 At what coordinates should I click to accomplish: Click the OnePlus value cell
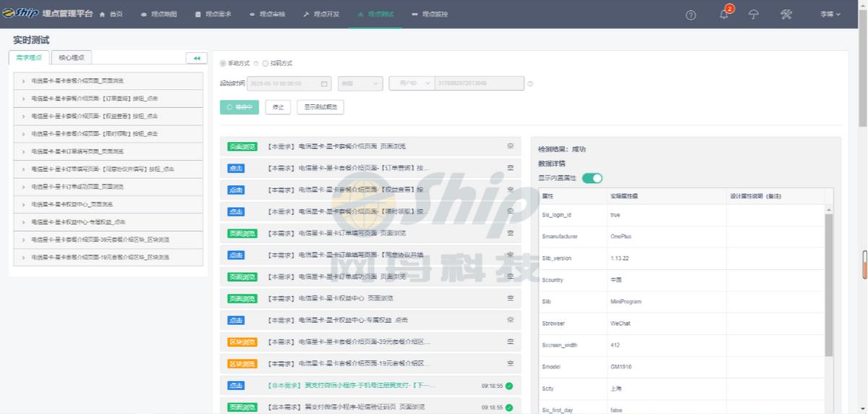click(x=667, y=237)
